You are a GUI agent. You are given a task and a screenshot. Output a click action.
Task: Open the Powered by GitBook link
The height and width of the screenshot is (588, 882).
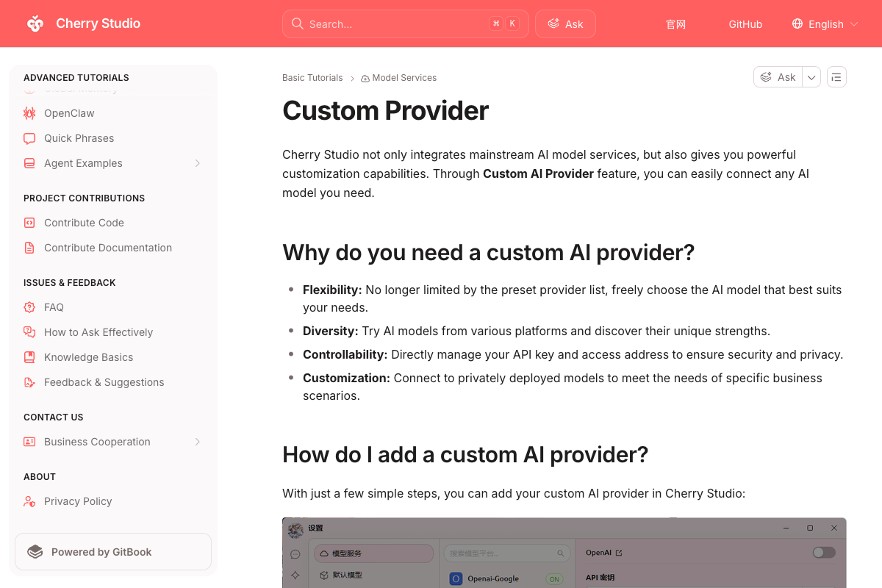point(113,552)
